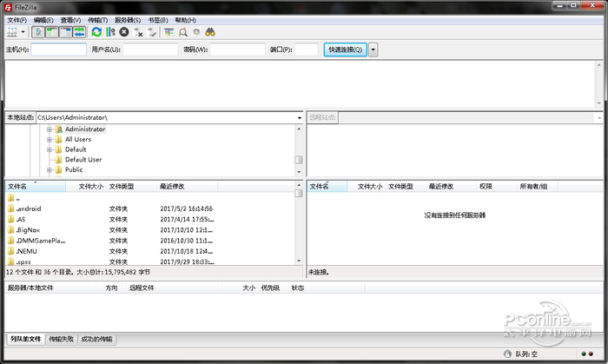Click the local file list vertical scrollbar
Screen dimensions: 608x364
pos(299,226)
